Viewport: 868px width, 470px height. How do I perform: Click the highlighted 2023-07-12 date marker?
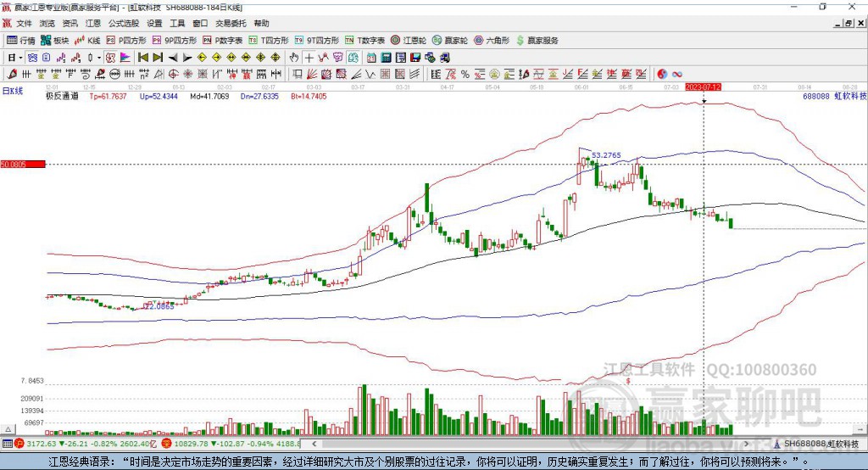[x=703, y=87]
